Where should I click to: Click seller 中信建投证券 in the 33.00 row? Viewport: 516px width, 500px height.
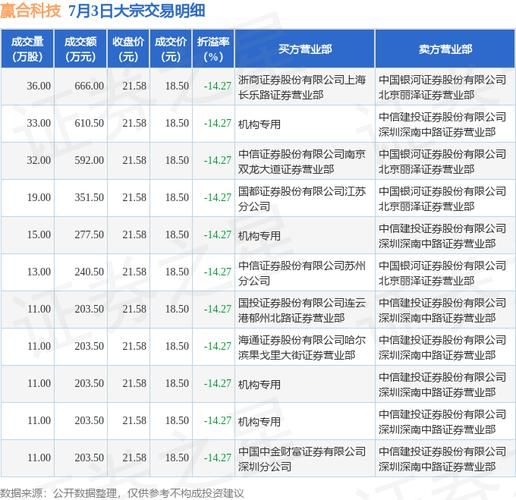[443, 124]
